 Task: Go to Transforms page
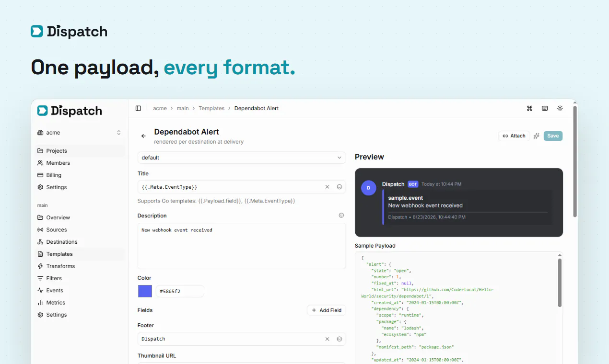[80, 266]
